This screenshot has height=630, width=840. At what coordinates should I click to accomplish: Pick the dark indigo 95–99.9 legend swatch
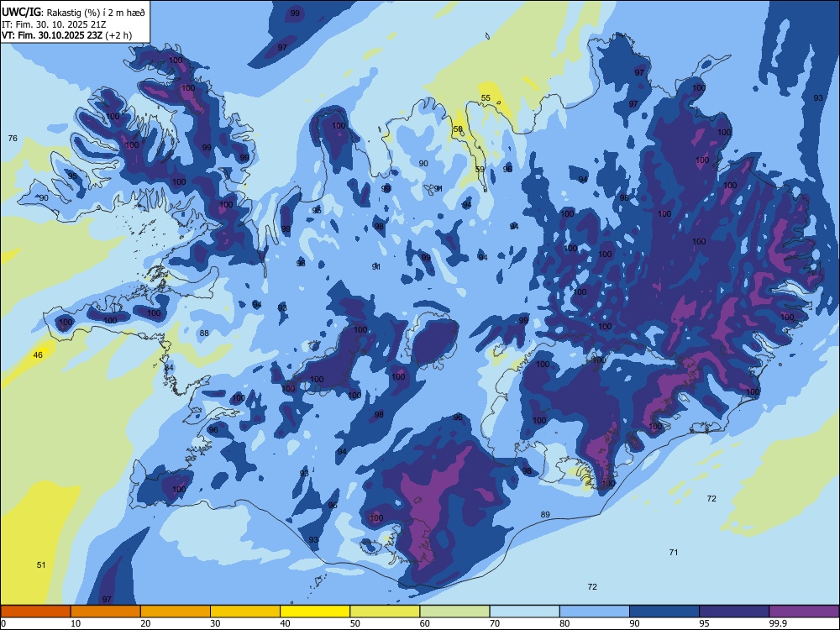pyautogui.click(x=734, y=612)
